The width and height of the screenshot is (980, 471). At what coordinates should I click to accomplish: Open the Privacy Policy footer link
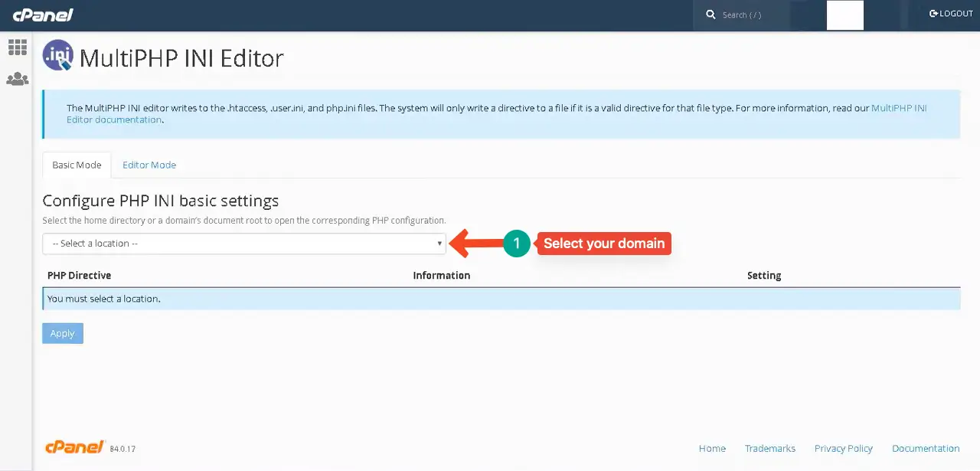843,449
